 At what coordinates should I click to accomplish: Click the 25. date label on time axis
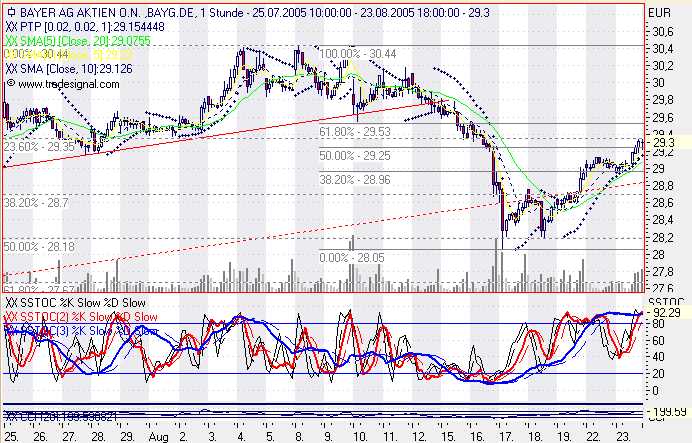coord(11,437)
